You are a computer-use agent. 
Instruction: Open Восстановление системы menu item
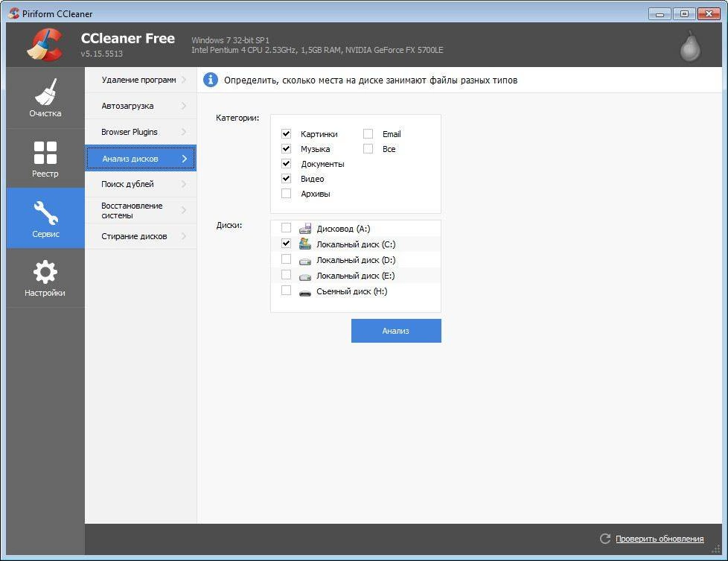coord(141,210)
